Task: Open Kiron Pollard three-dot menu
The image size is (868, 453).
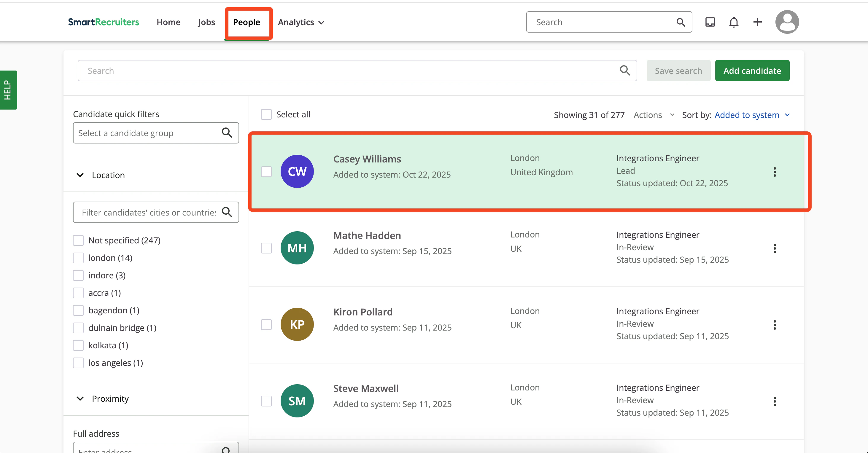Action: tap(774, 325)
